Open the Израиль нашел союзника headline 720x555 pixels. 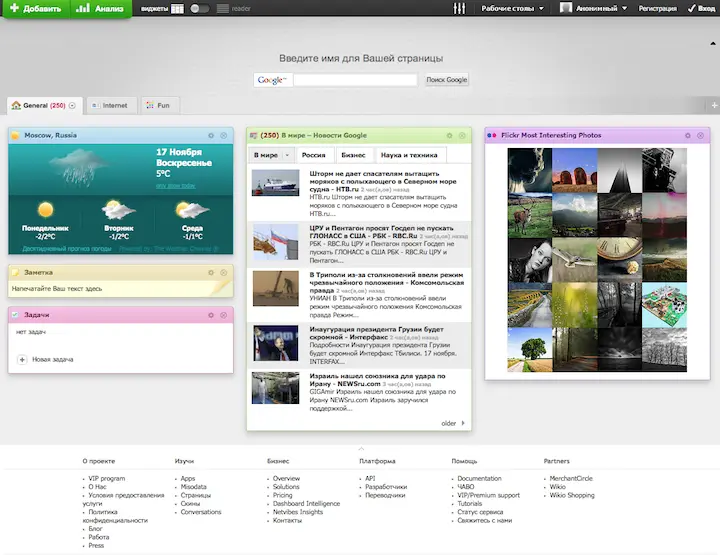point(377,380)
